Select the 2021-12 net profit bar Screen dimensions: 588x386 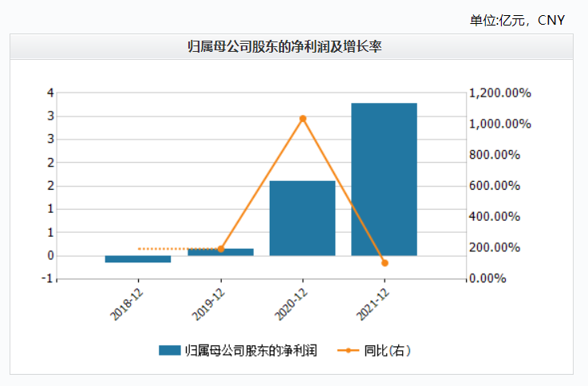(384, 179)
